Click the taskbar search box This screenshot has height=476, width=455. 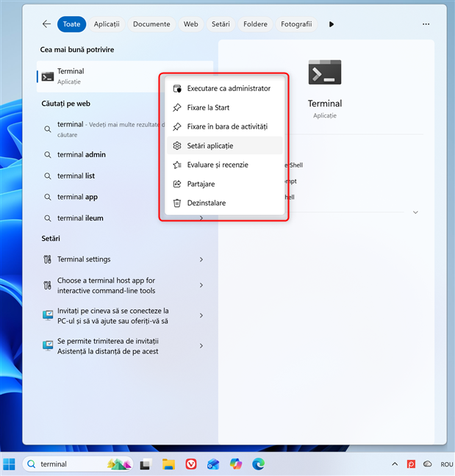(x=70, y=464)
